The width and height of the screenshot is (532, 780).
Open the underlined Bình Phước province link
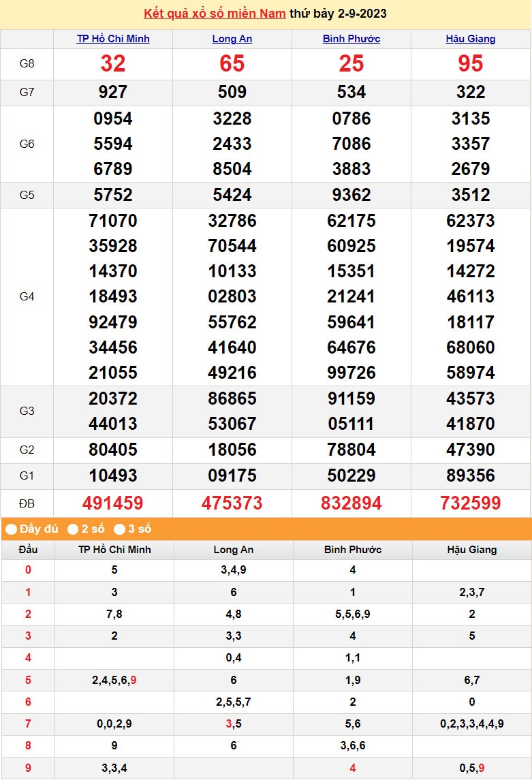click(x=351, y=39)
